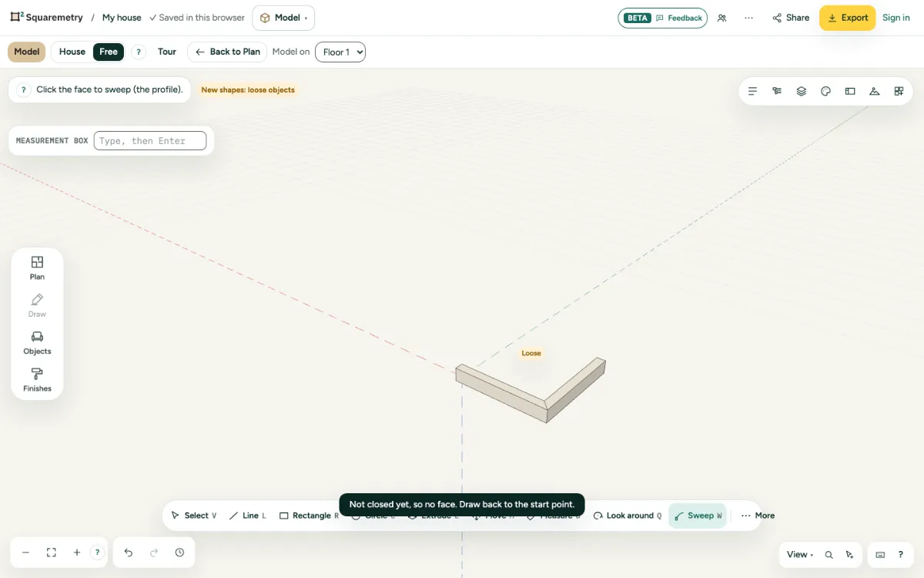
Task: Open the Plan panel in the left sidebar
Action: pyautogui.click(x=37, y=267)
